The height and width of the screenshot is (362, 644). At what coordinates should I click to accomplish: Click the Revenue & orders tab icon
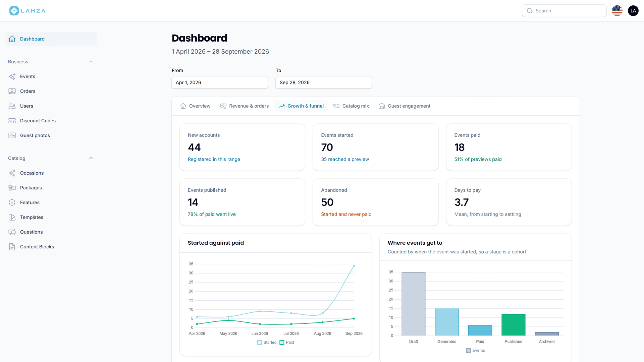(223, 106)
